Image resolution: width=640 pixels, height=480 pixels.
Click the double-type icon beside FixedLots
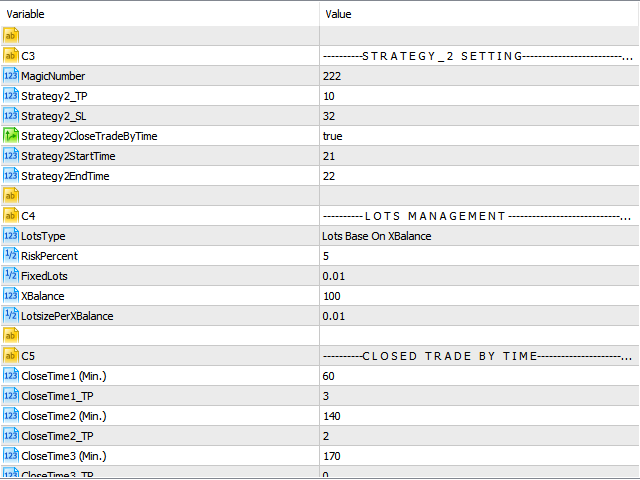pos(11,276)
